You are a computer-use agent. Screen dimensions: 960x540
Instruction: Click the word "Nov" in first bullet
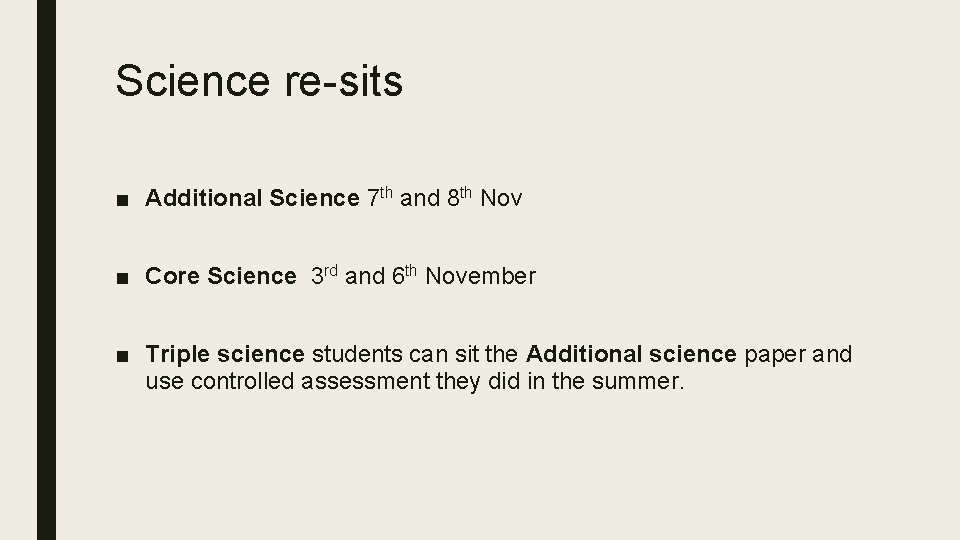(501, 199)
